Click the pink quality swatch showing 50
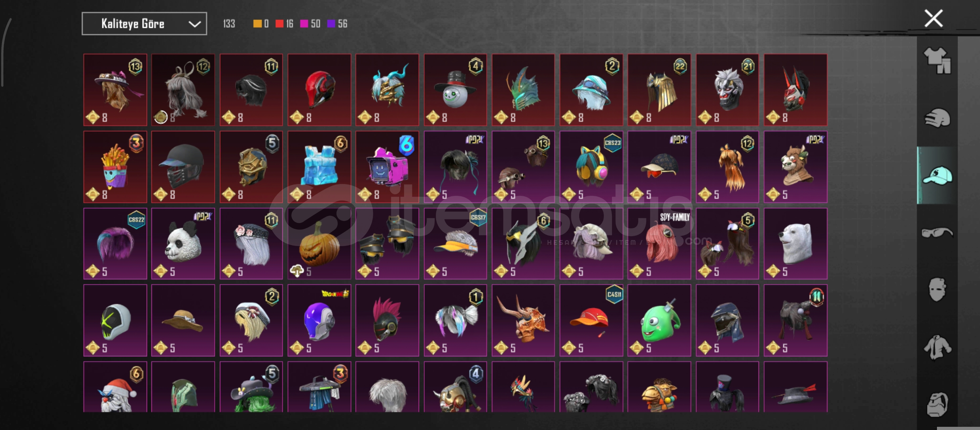Image resolution: width=980 pixels, height=430 pixels. pos(304,24)
